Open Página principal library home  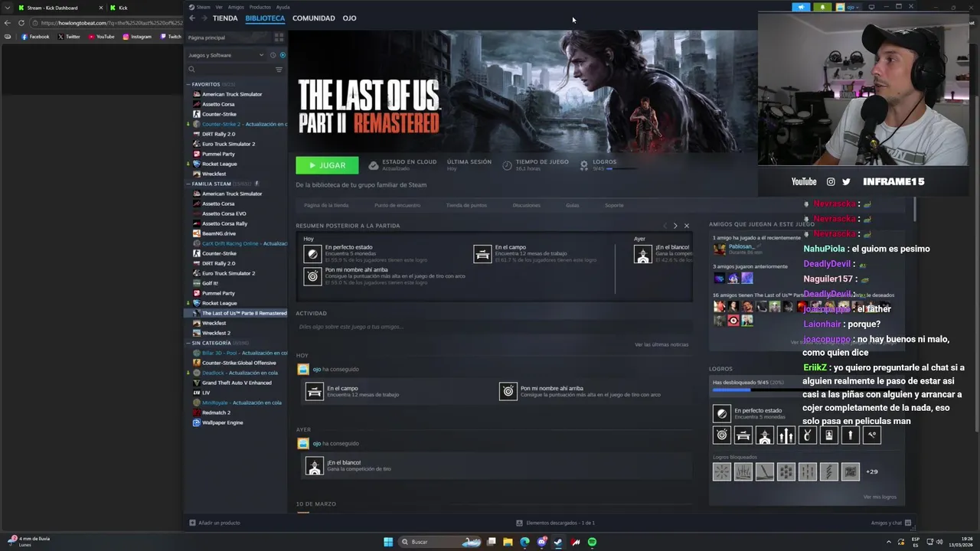207,37
